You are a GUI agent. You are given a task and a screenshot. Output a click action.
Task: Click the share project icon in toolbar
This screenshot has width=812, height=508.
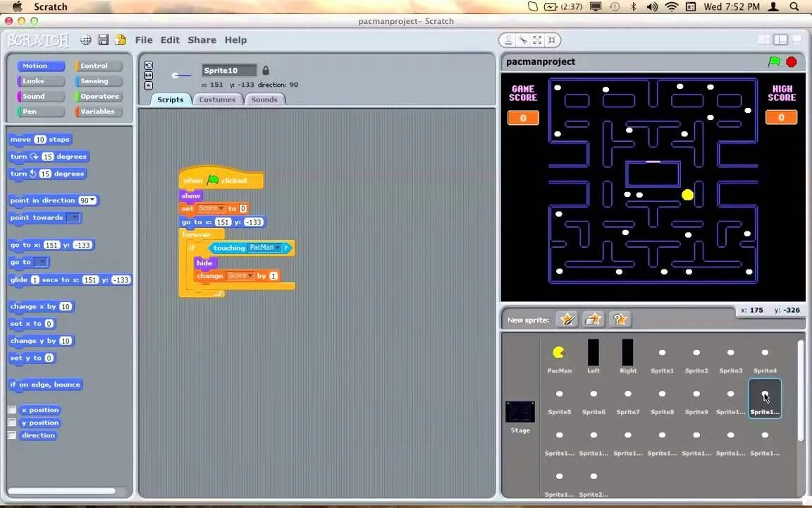(x=120, y=40)
